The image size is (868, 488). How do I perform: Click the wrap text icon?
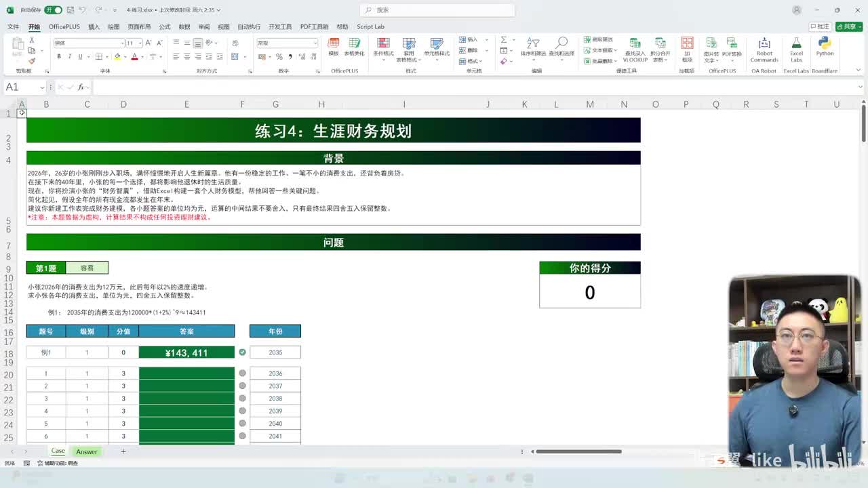coord(235,43)
